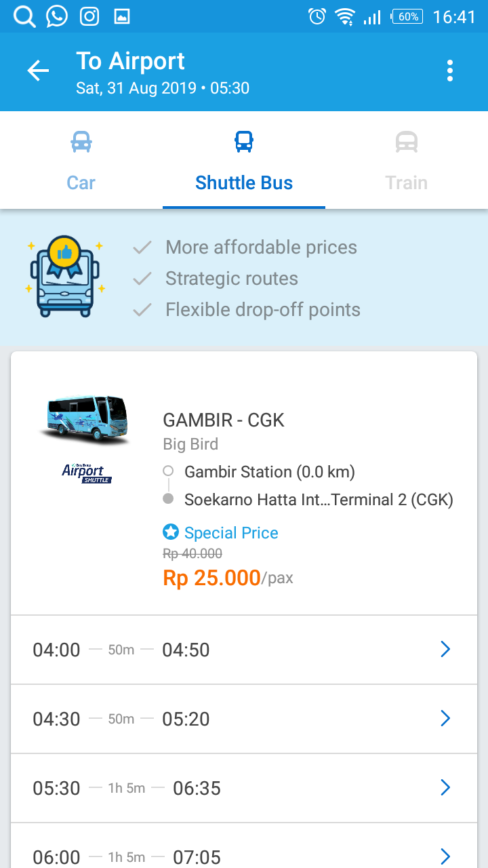
Task: Go back using the arrow icon
Action: [x=38, y=71]
